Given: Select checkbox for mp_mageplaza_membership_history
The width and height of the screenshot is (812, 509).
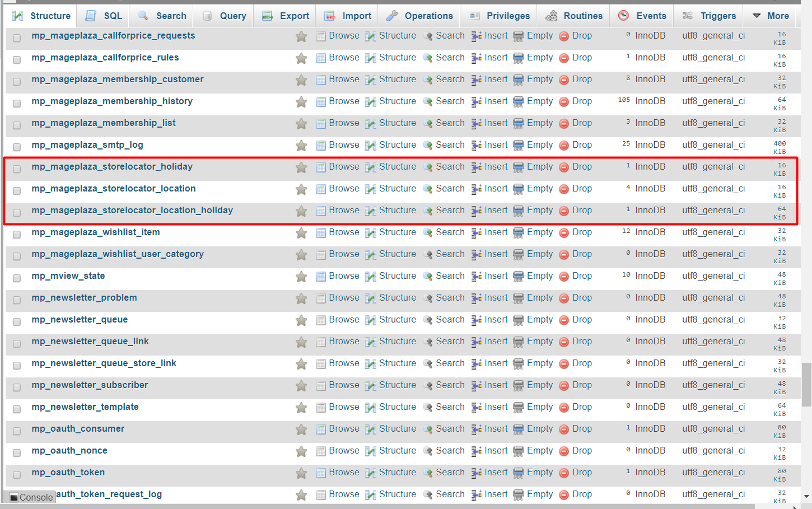Looking at the screenshot, I should pyautogui.click(x=17, y=104).
